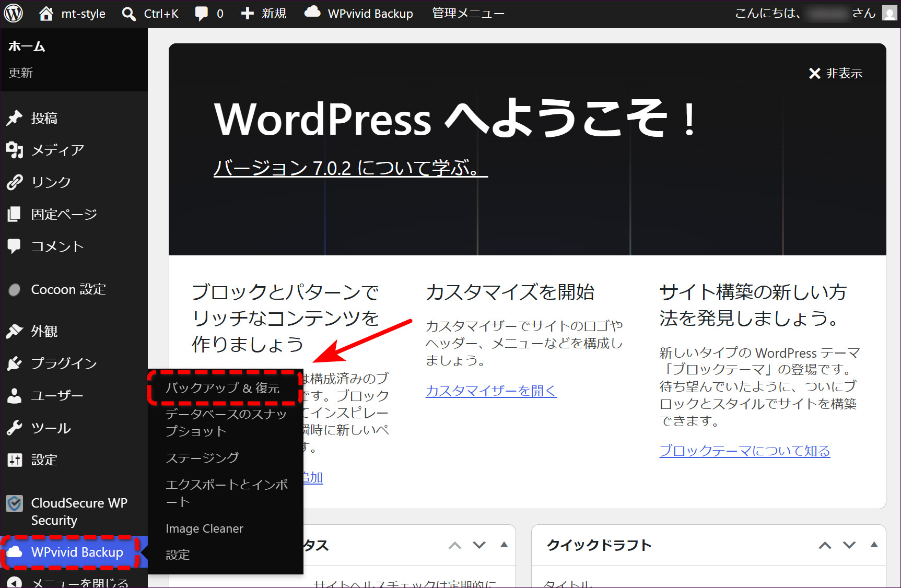Click the circle icon beside Cocoon 設定
The width and height of the screenshot is (901, 588).
[x=15, y=289]
